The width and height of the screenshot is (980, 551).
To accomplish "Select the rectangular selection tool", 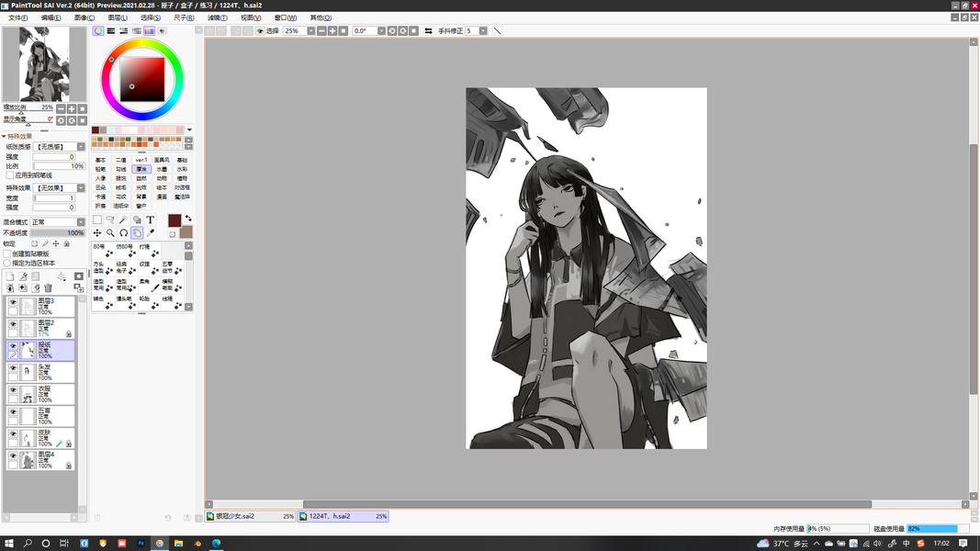I will coord(97,219).
